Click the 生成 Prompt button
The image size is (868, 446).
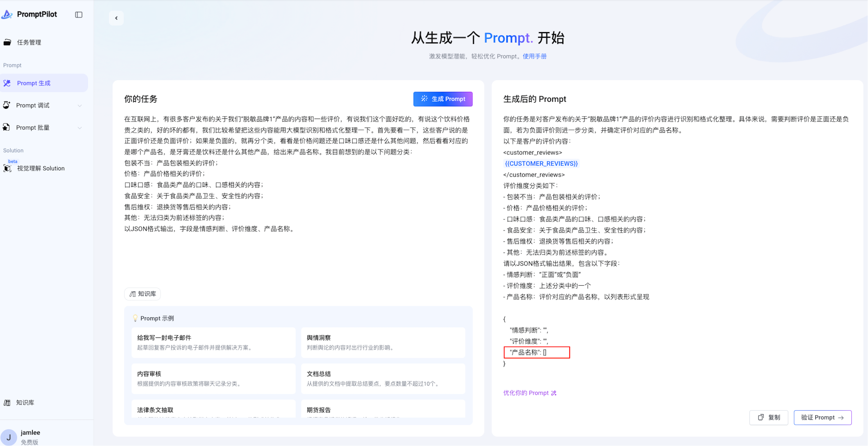pyautogui.click(x=443, y=99)
